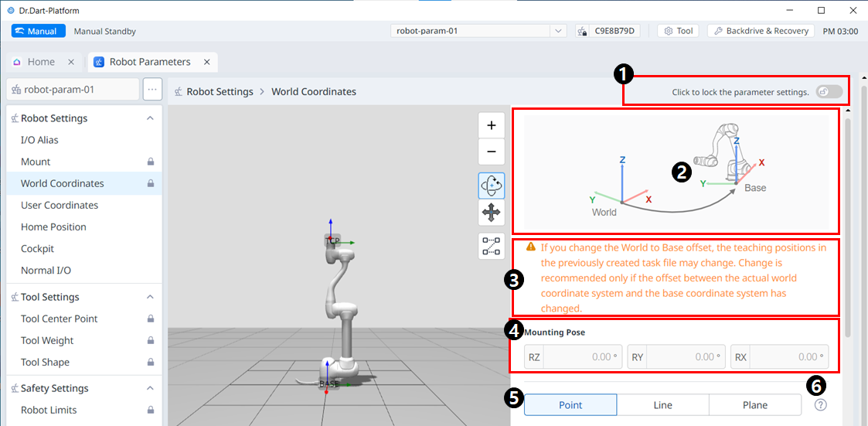
Task: Open the robot-param-01 dropdown
Action: coord(558,31)
